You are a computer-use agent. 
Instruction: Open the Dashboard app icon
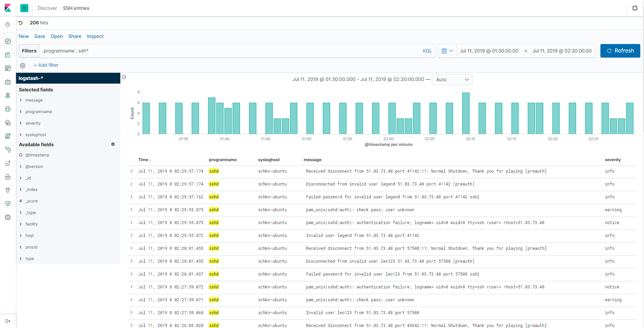[8, 68]
